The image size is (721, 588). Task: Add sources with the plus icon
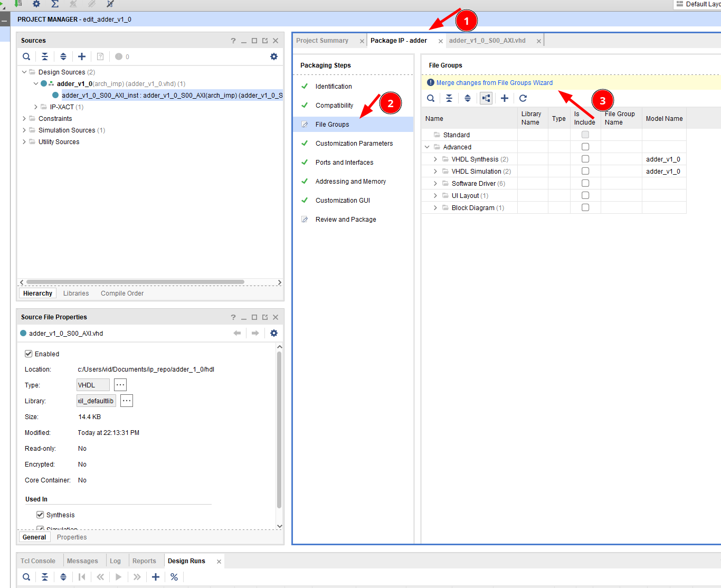click(x=82, y=56)
